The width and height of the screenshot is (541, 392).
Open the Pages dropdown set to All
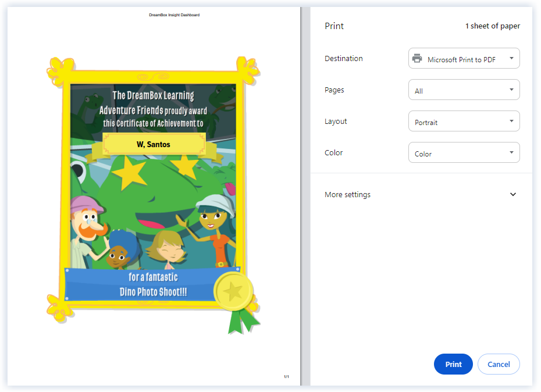click(x=464, y=90)
